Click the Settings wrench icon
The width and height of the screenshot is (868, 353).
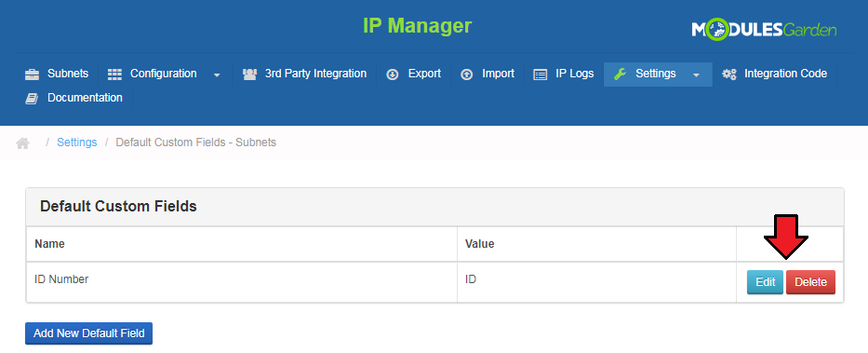click(620, 75)
